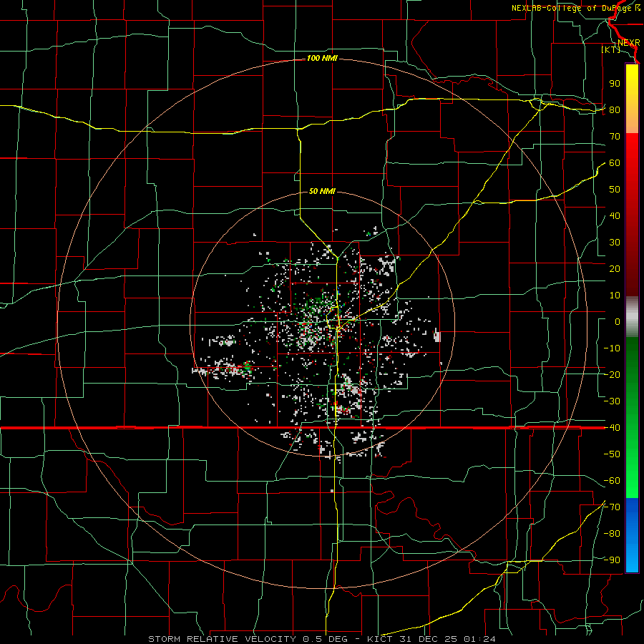Click the positive 50 scale value
Image resolution: width=644 pixels, height=644 pixels.
tap(615, 190)
